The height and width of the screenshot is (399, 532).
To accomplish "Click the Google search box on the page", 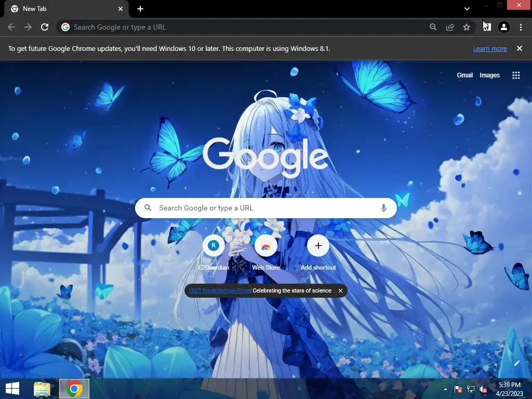I will pyautogui.click(x=265, y=208).
